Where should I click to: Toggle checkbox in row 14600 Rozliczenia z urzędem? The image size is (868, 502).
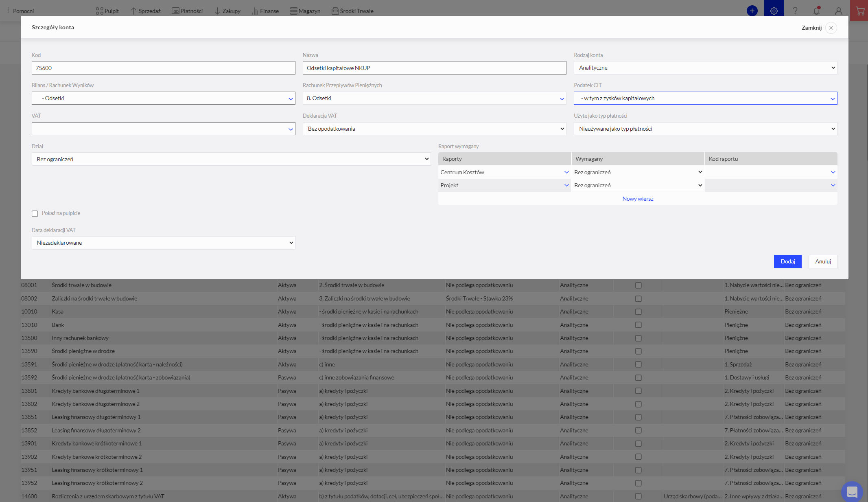click(638, 496)
